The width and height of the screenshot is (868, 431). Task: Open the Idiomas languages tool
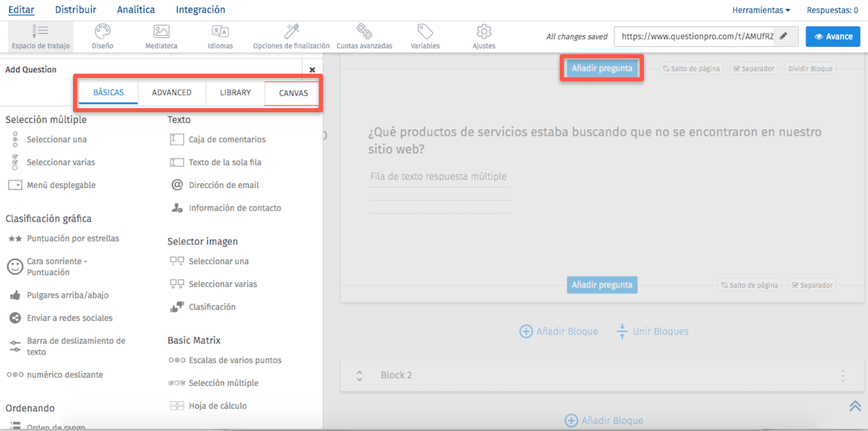(221, 37)
